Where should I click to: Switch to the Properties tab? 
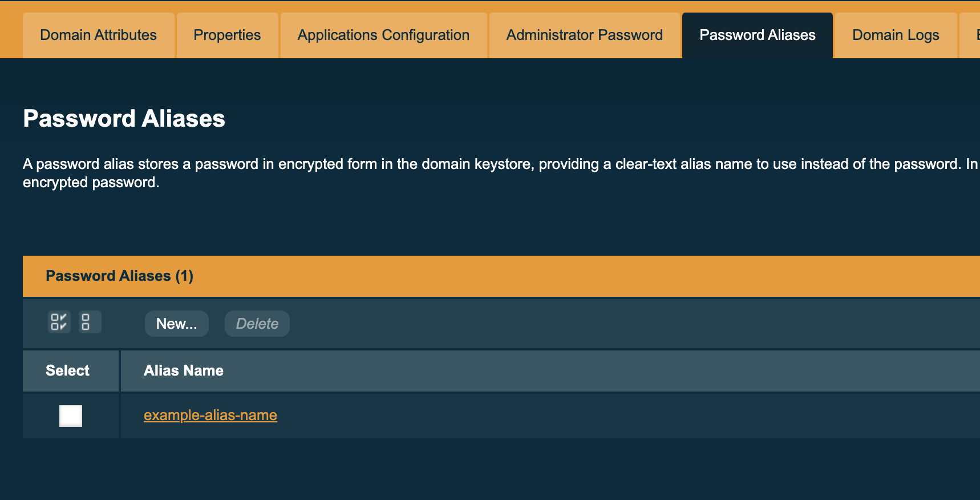[226, 35]
